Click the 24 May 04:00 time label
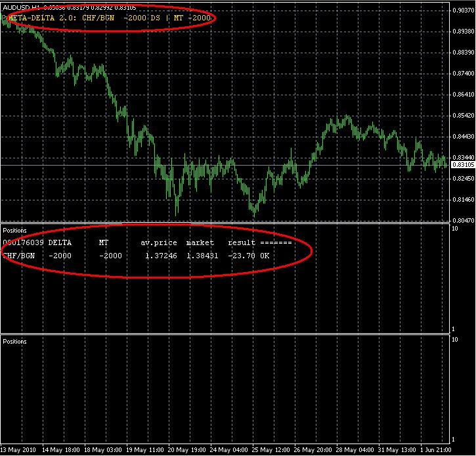The width and height of the screenshot is (476, 456). [228, 450]
